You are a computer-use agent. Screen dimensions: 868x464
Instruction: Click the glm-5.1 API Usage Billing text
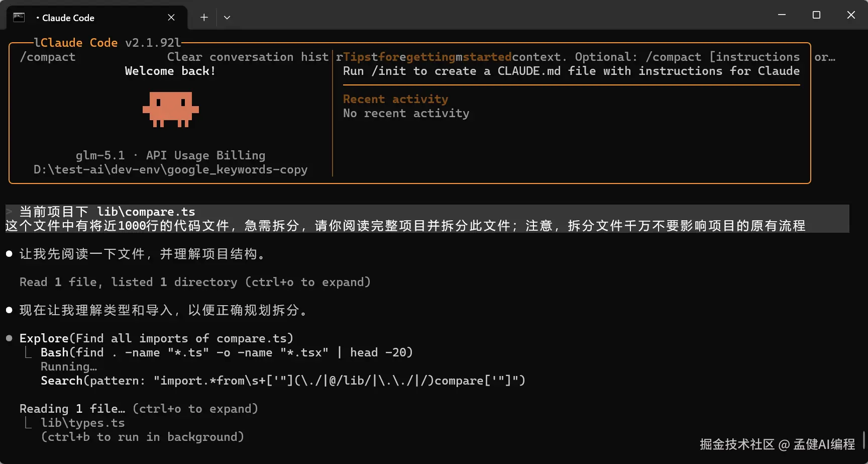170,155
